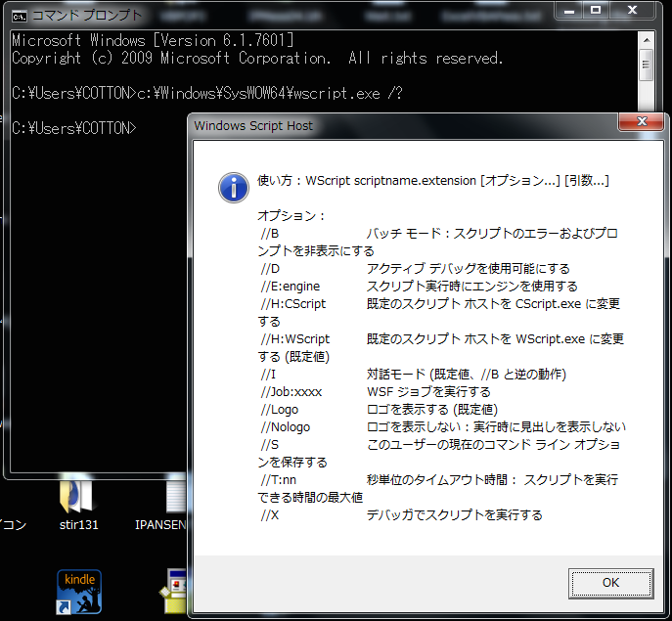Click the //I option text

(268, 375)
